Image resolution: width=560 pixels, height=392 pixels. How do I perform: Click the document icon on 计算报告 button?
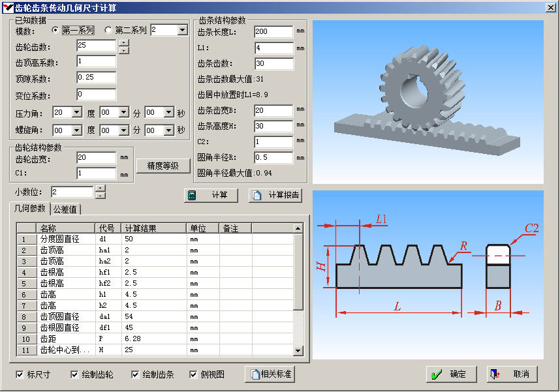click(257, 195)
